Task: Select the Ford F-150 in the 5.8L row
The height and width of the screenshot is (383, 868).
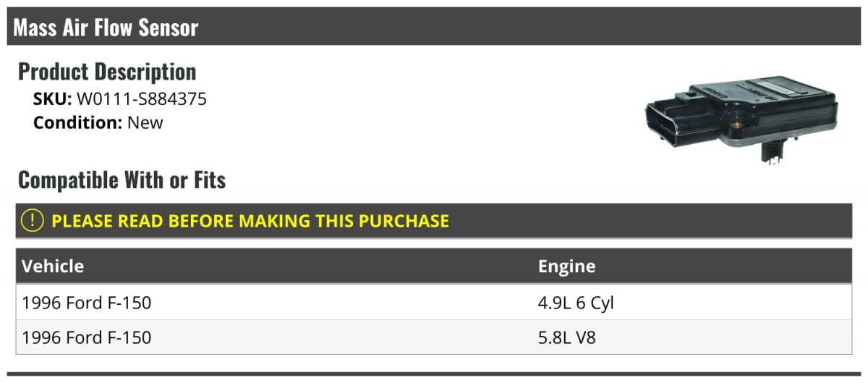Action: coord(87,337)
